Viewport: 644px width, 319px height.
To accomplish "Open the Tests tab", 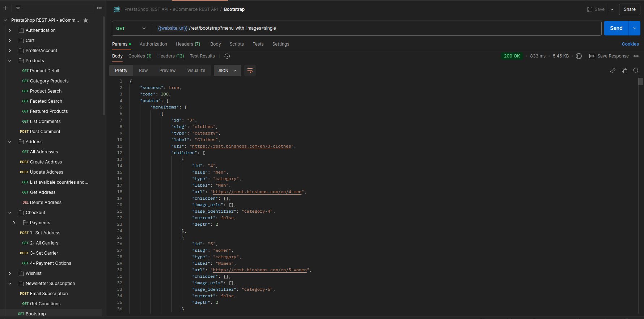I will tap(258, 44).
